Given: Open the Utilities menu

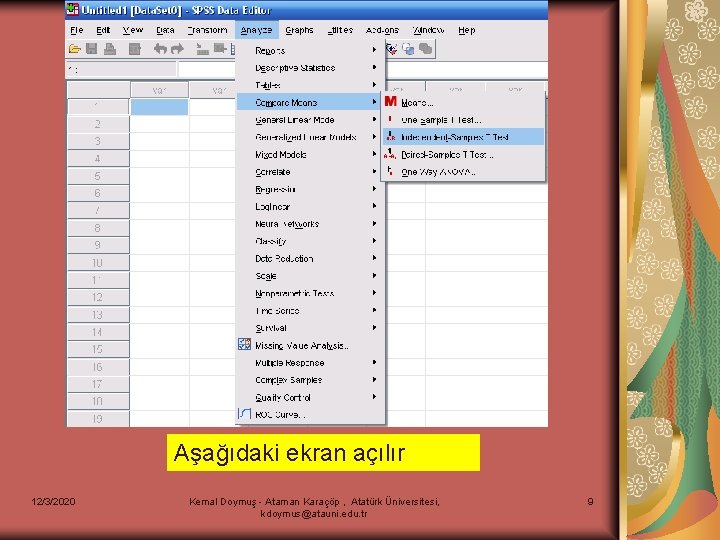Looking at the screenshot, I should 340,30.
